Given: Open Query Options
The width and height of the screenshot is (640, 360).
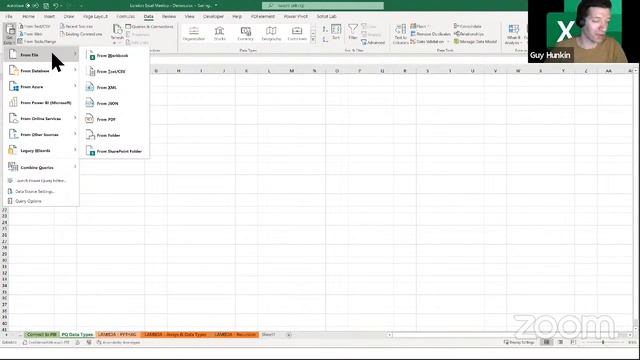Looking at the screenshot, I should (x=41, y=201).
